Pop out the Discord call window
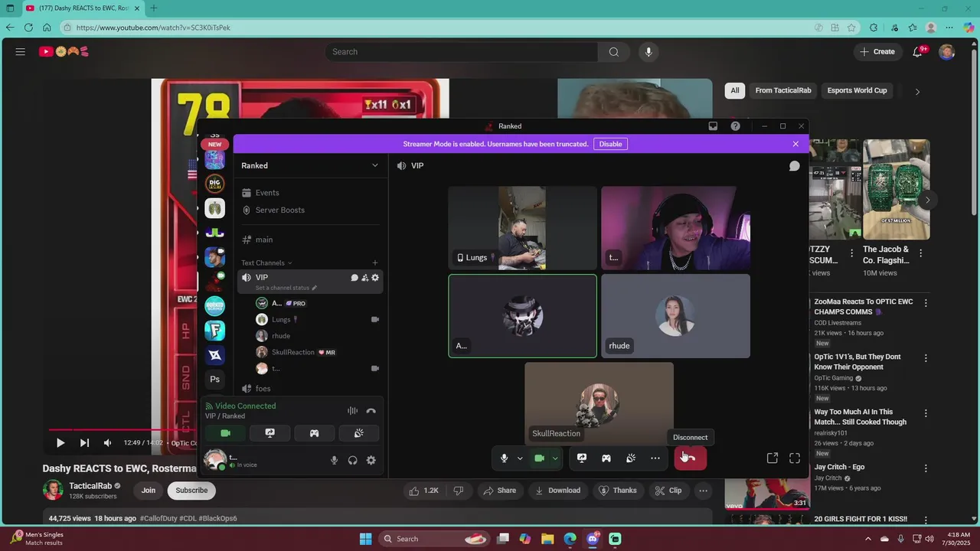This screenshot has height=551, width=980. [x=773, y=458]
